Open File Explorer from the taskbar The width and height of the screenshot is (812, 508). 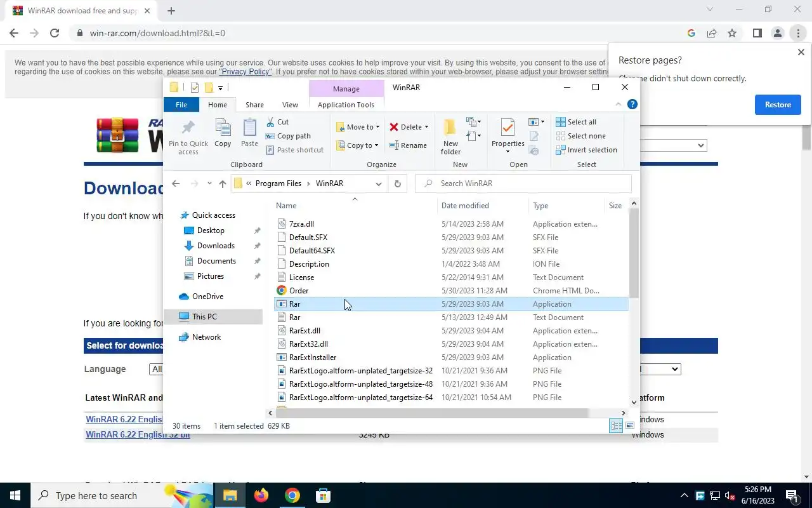230,495
